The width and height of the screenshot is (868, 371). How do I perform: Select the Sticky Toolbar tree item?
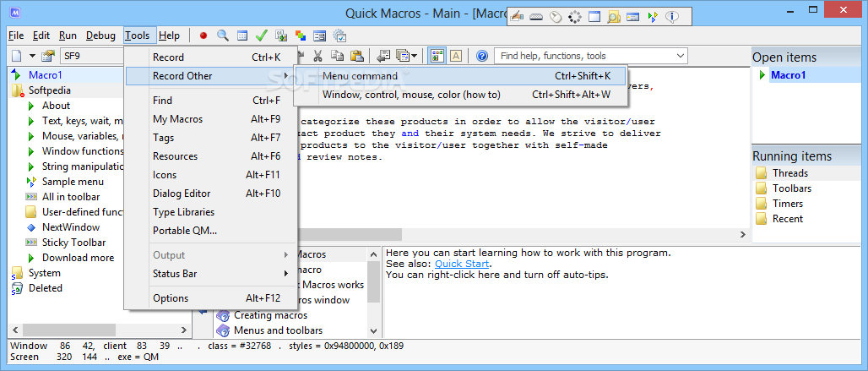point(73,243)
